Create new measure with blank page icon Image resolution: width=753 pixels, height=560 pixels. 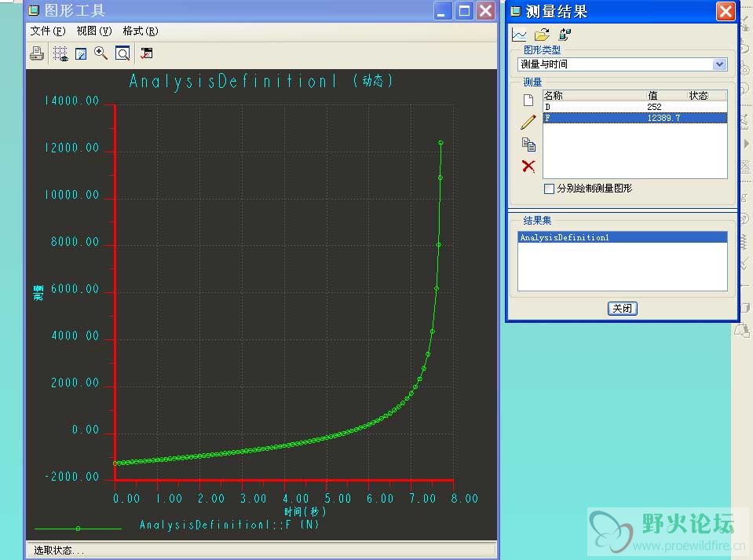[x=528, y=100]
